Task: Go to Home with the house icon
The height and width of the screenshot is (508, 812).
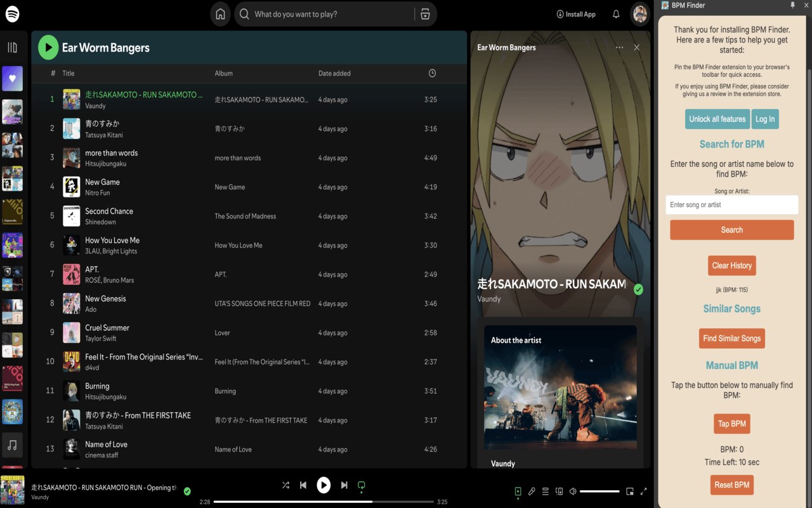Action: [220, 14]
